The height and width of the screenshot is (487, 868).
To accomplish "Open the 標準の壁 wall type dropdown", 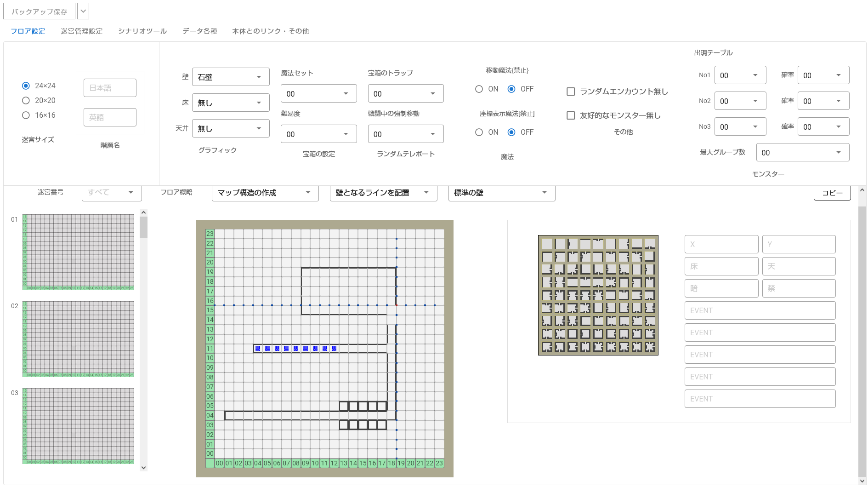I will tap(502, 192).
